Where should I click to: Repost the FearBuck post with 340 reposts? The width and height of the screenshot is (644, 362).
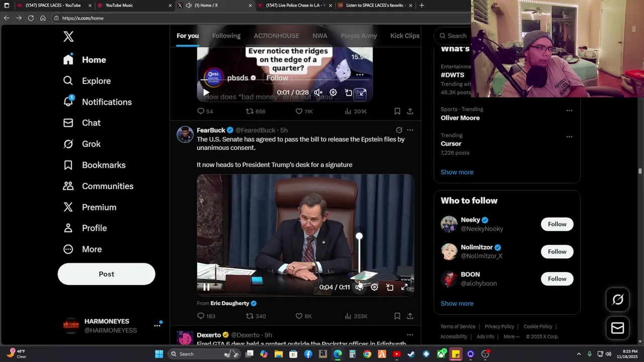(256, 316)
